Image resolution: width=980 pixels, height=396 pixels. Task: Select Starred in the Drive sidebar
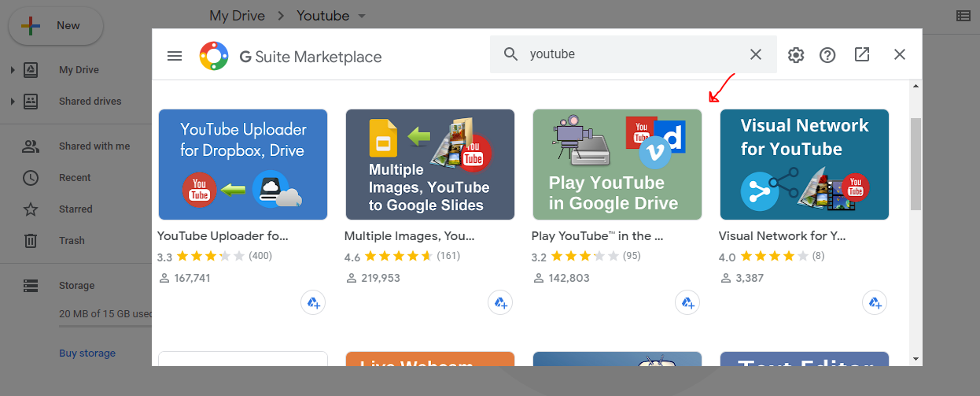[76, 209]
